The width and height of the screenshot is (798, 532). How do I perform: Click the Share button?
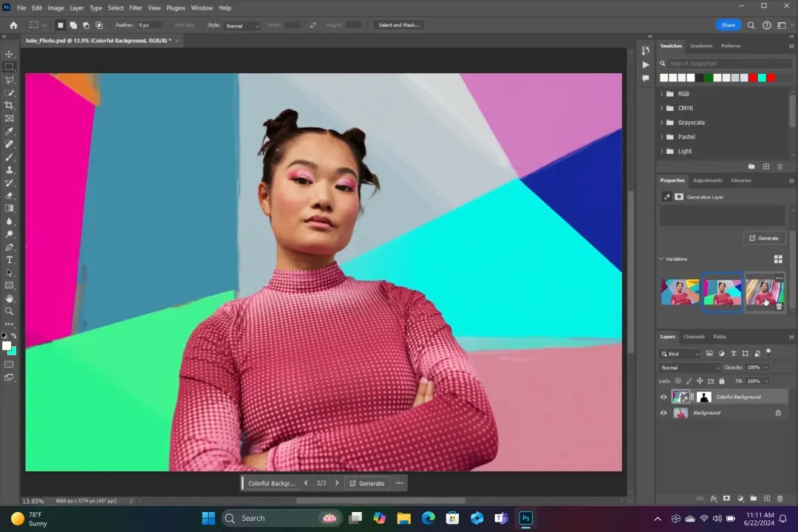click(x=728, y=25)
